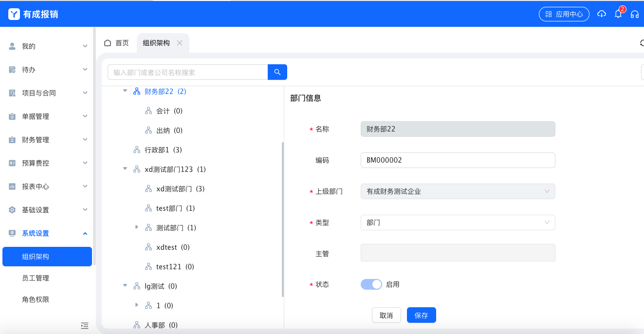Screen dimensions: 644x334
Task: Collapse the 财务部22 tree node arrow
Action: (125, 91)
